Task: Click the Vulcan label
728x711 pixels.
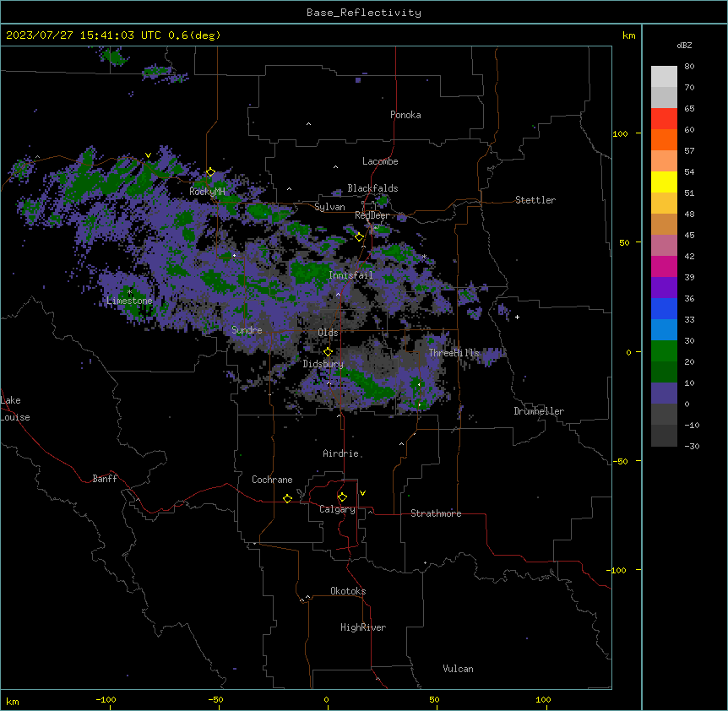Action: click(x=459, y=669)
